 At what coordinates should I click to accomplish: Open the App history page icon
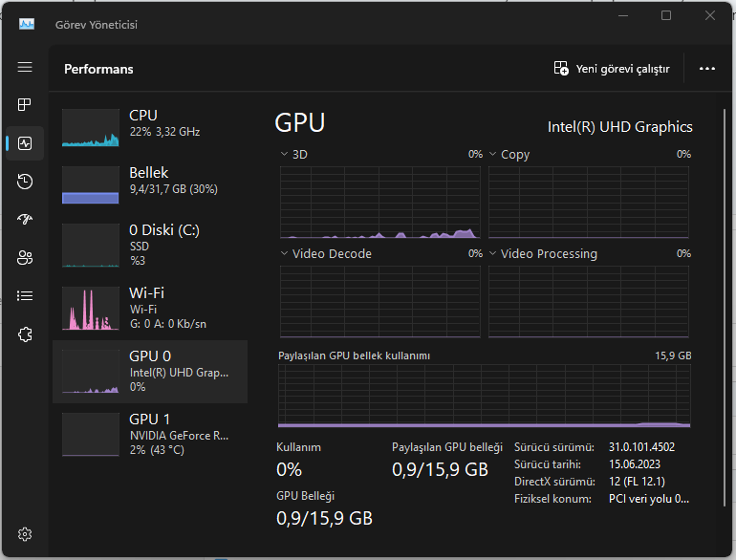[25, 182]
